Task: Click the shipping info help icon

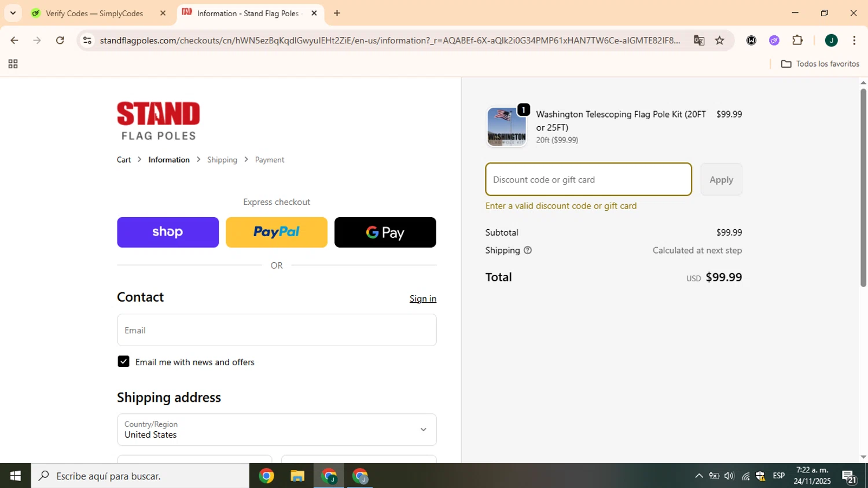Action: click(528, 250)
